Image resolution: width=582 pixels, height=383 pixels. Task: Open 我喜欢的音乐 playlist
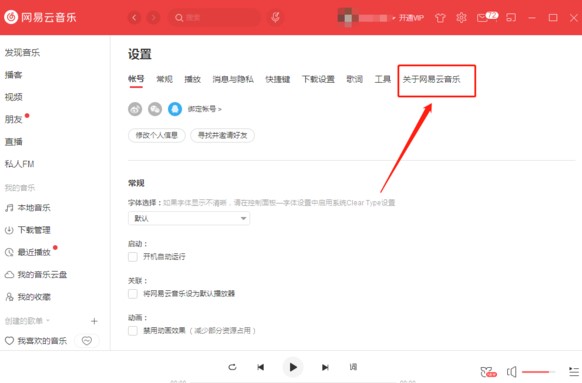36,341
